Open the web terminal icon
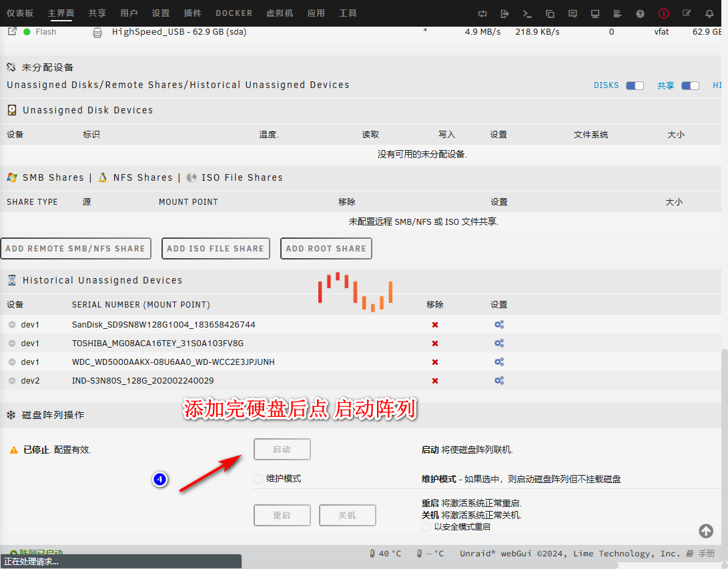 tap(527, 13)
